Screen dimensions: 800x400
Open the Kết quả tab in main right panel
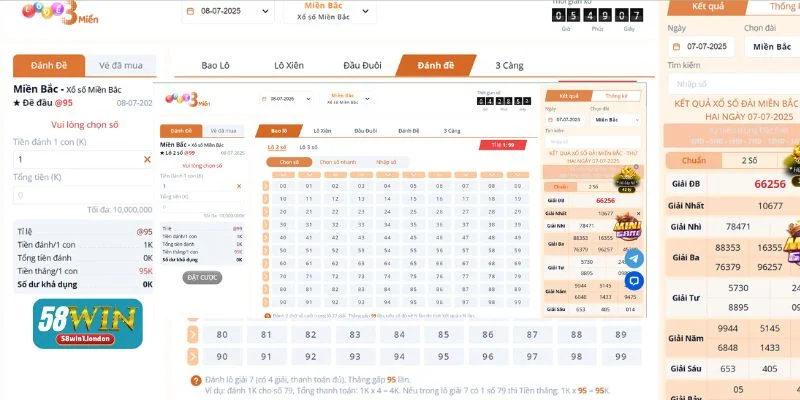coord(708,7)
